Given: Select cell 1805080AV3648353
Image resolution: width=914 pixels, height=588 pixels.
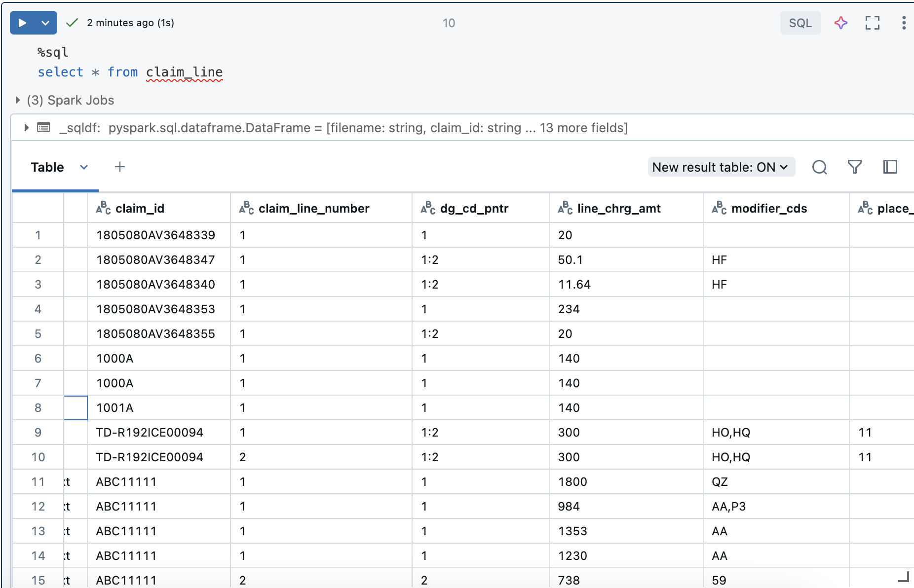Looking at the screenshot, I should click(x=159, y=309).
